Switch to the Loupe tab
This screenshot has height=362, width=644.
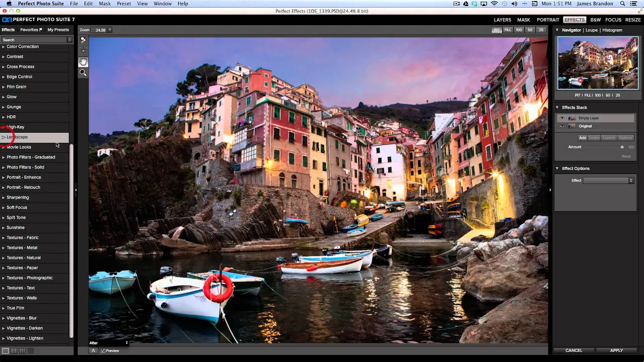point(592,30)
